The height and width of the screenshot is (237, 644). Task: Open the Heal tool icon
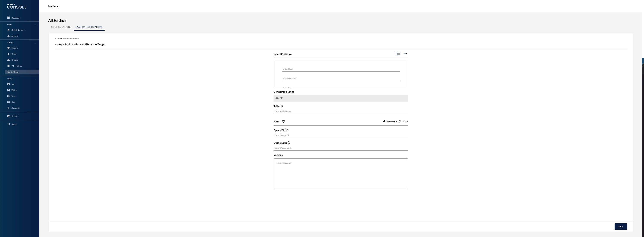(x=9, y=102)
